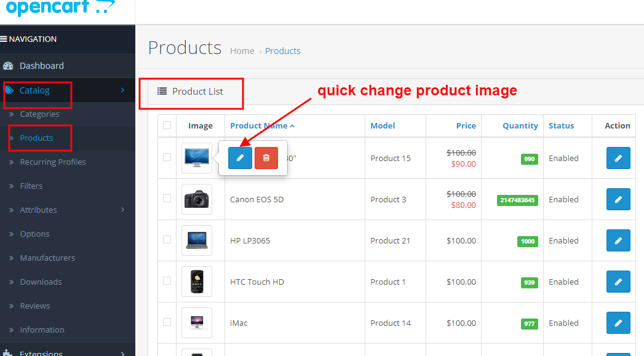
Task: Expand the Extensions menu chevron
Action: [x=122, y=353]
